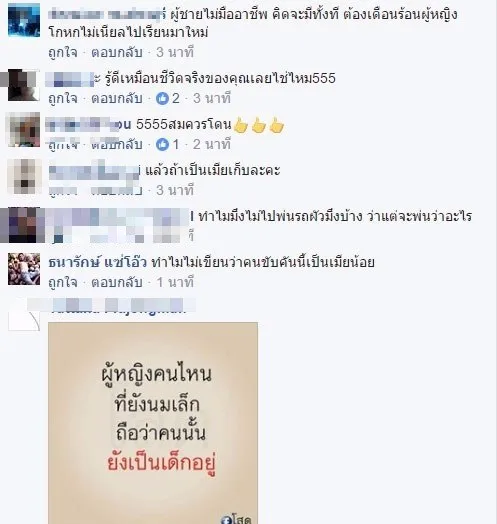497x524 pixels.
Task: Open the first commenter's blue avatar
Action: click(24, 20)
